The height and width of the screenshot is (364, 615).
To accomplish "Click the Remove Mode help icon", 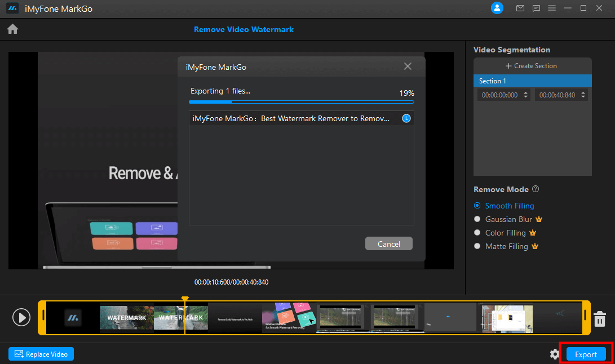I will tap(536, 189).
